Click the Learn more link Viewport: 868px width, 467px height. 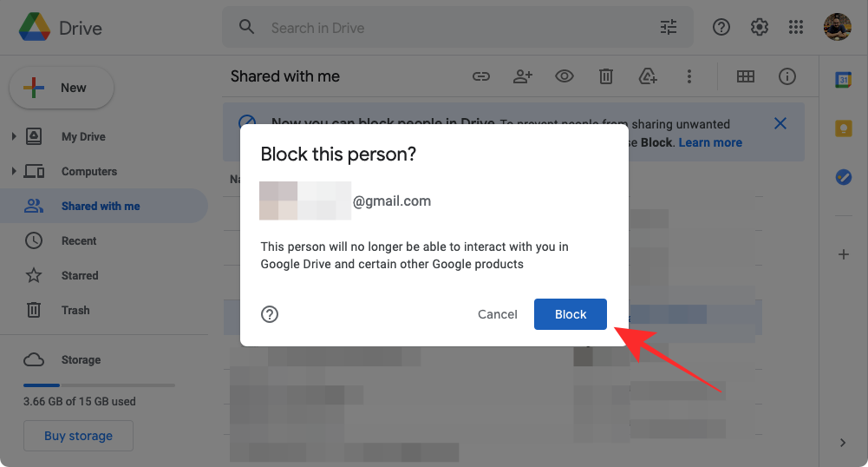coord(710,142)
